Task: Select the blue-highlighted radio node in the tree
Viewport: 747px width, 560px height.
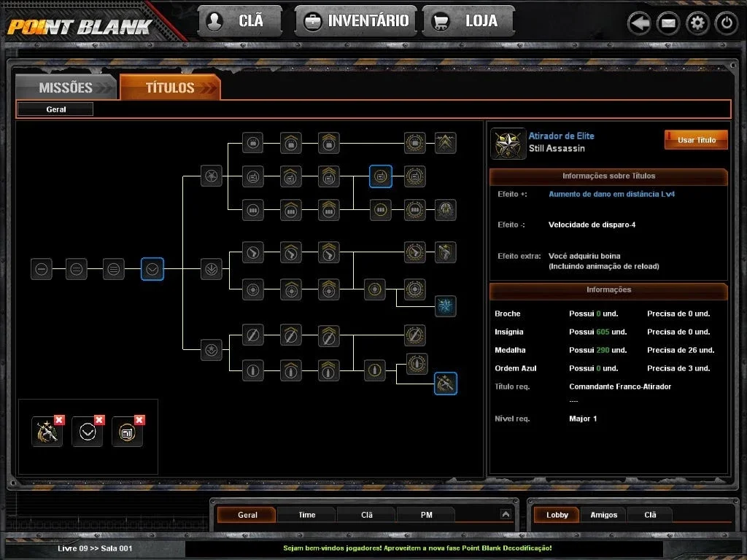Action: pyautogui.click(x=381, y=176)
